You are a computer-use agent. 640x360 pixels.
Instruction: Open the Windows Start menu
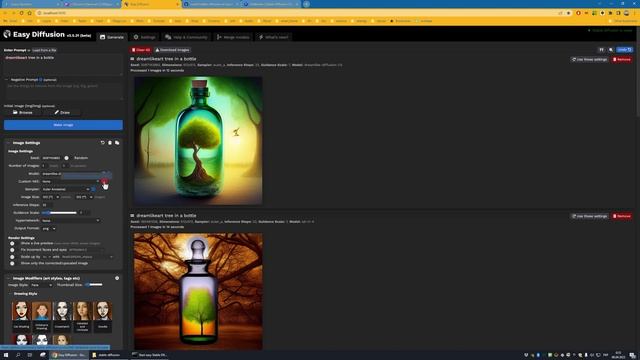pos(6,355)
